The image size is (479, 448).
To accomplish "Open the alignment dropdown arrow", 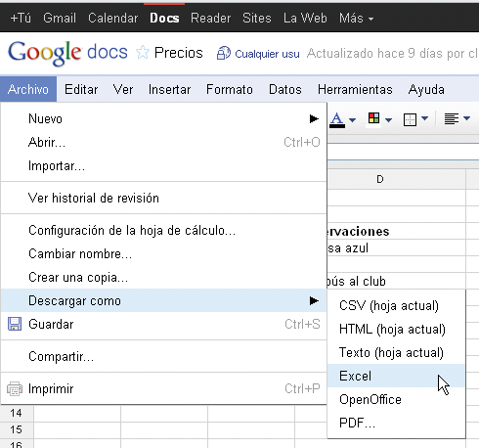I will click(x=466, y=118).
